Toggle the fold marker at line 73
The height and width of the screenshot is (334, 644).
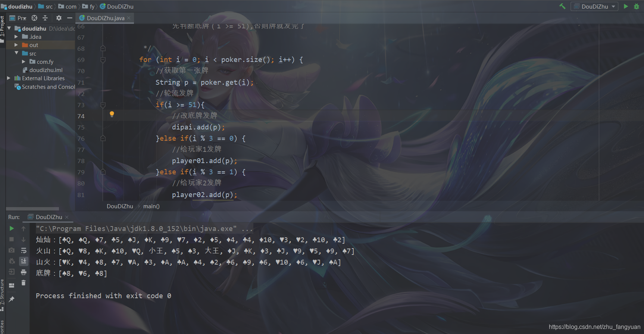(x=103, y=105)
